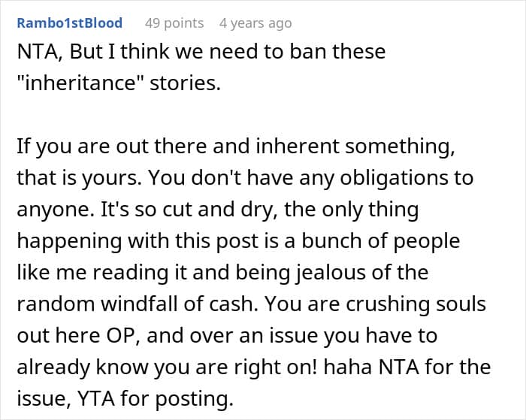Click the "49 points" score label

coord(174,23)
